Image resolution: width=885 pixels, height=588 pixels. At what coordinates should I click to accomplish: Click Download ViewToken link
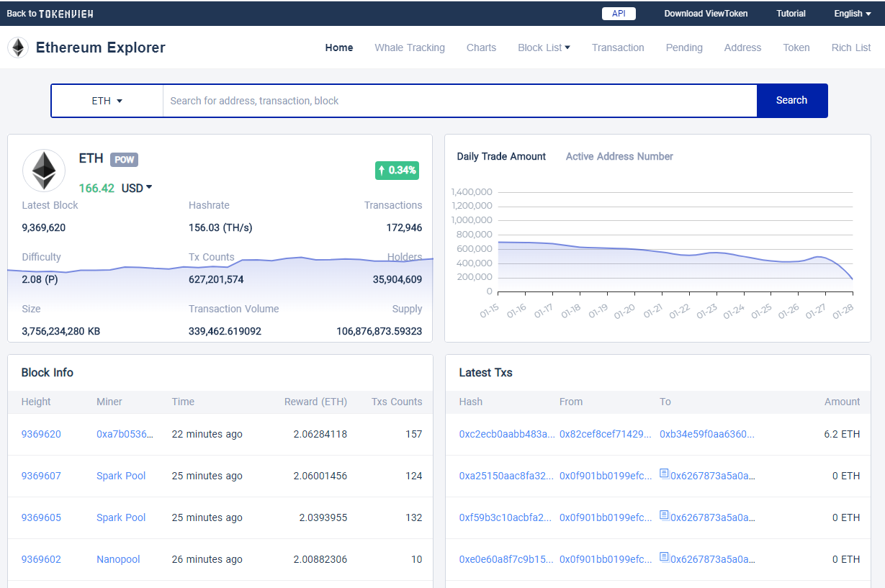tap(706, 14)
